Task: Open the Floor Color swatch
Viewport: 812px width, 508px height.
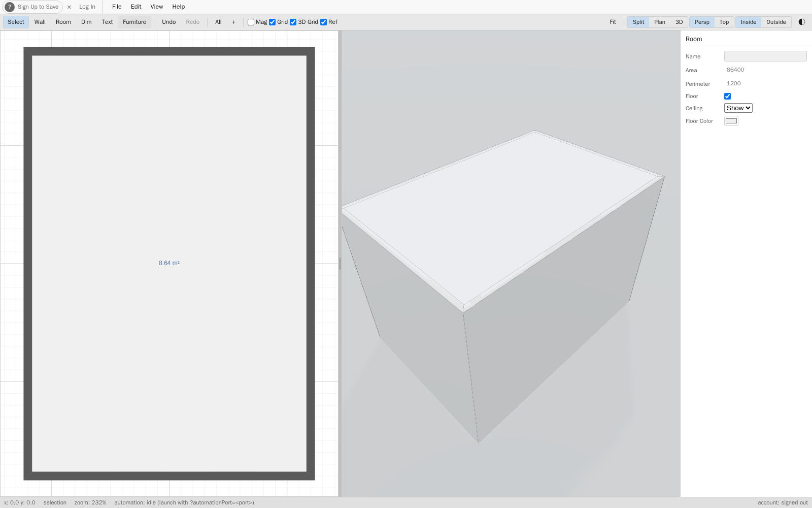Action: click(x=731, y=121)
